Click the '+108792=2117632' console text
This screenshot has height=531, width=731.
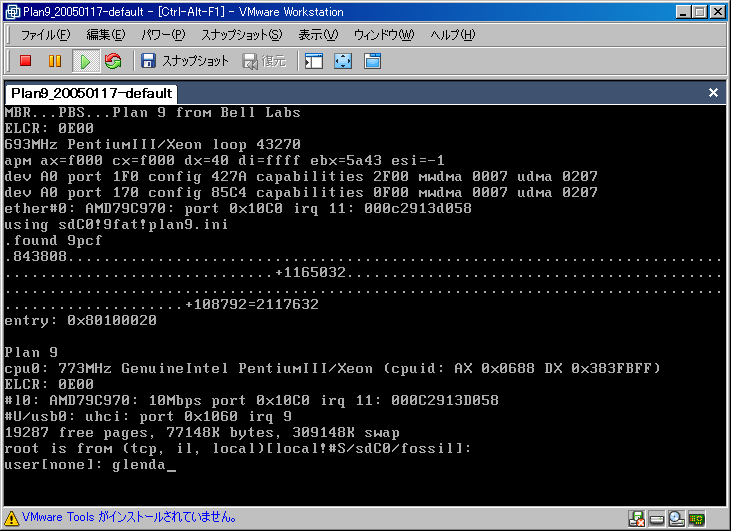[x=252, y=305]
